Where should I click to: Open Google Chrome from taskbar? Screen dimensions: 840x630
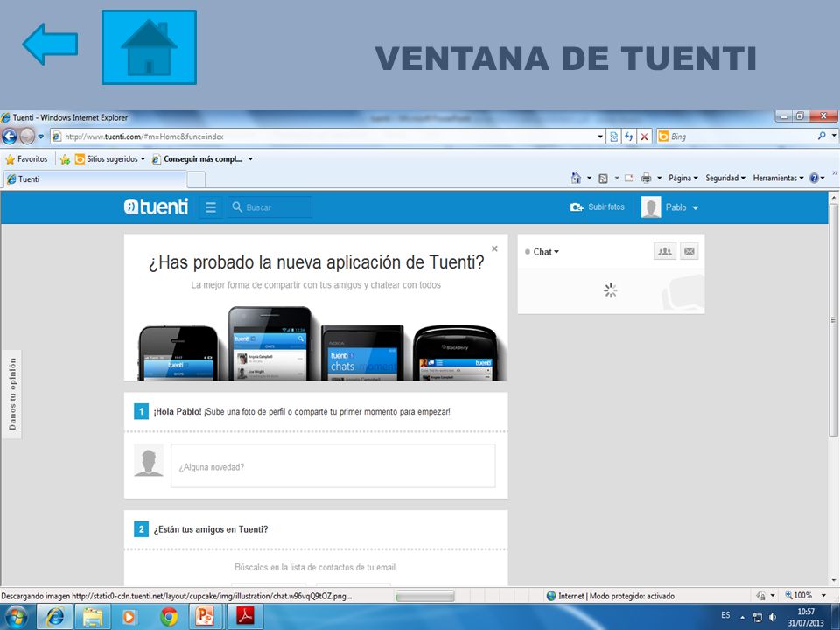pos(169,617)
